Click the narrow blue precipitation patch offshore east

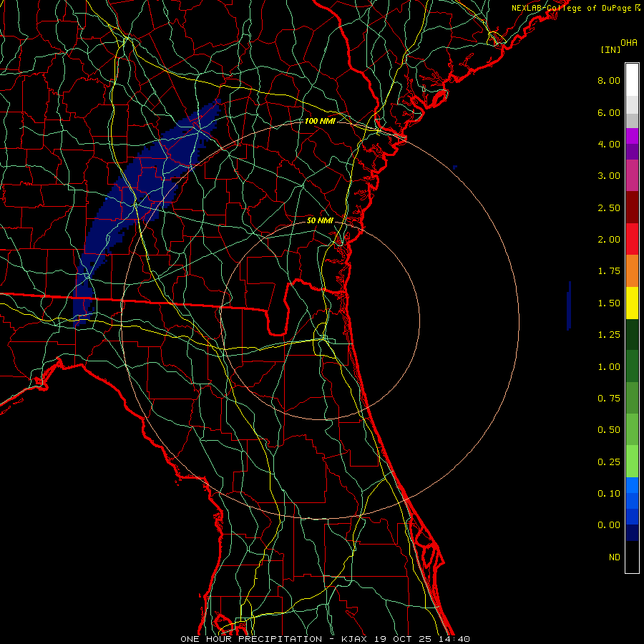point(569,306)
